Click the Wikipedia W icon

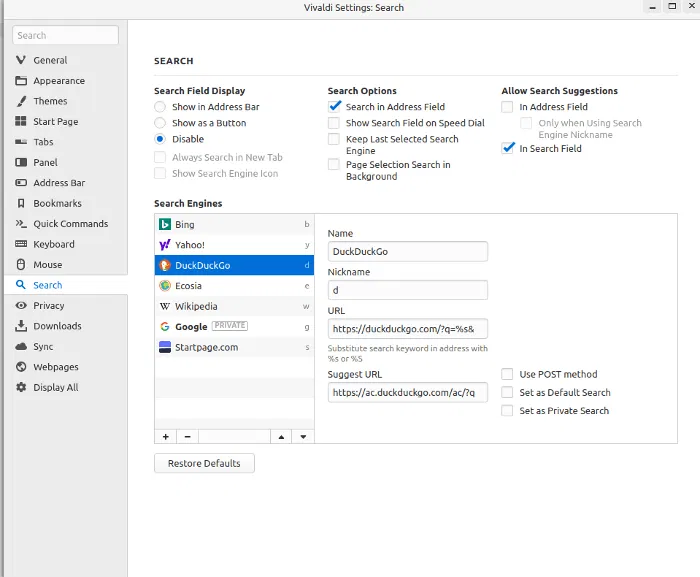point(165,306)
